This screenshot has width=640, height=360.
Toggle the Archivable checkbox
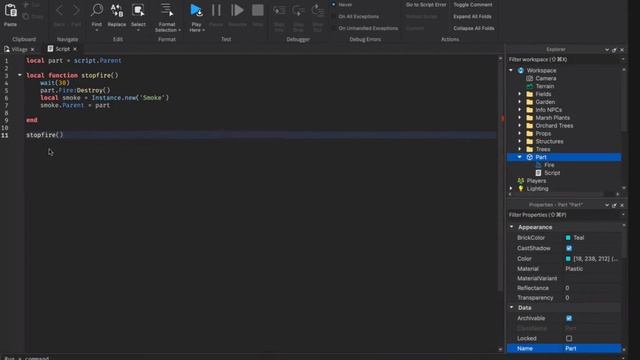569,318
